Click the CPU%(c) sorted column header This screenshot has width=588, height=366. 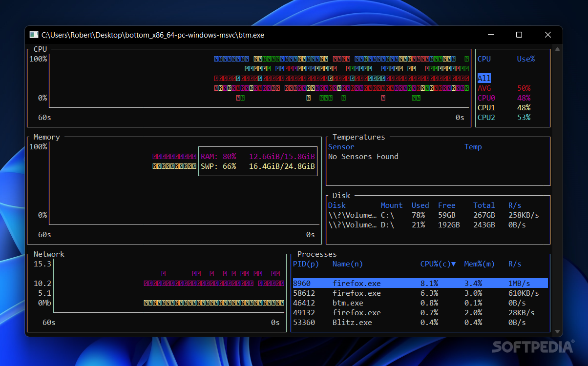[438, 264]
